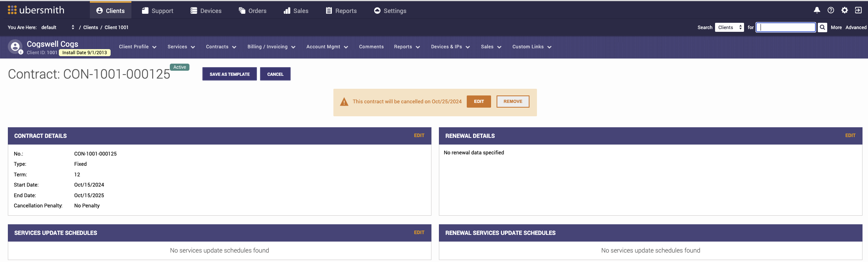
Task: Switch to the Reports top navigation tab
Action: click(x=341, y=11)
